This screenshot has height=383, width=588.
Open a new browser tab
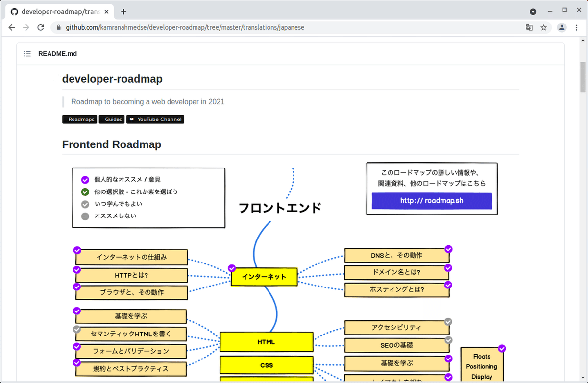tap(122, 11)
